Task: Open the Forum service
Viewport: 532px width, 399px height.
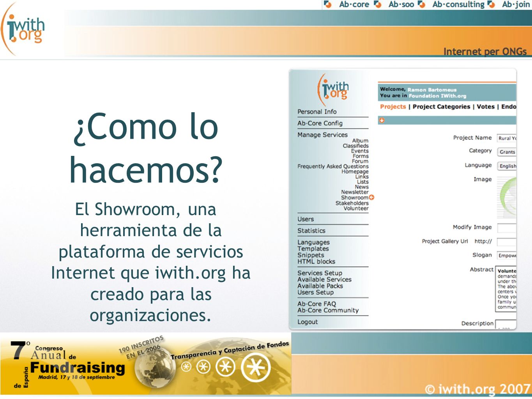Action: point(360,161)
